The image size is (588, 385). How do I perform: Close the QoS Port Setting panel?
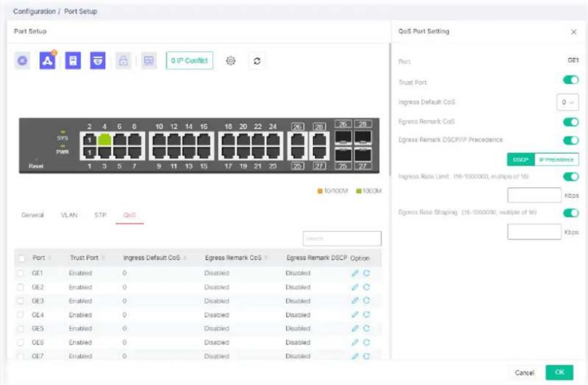(x=574, y=32)
